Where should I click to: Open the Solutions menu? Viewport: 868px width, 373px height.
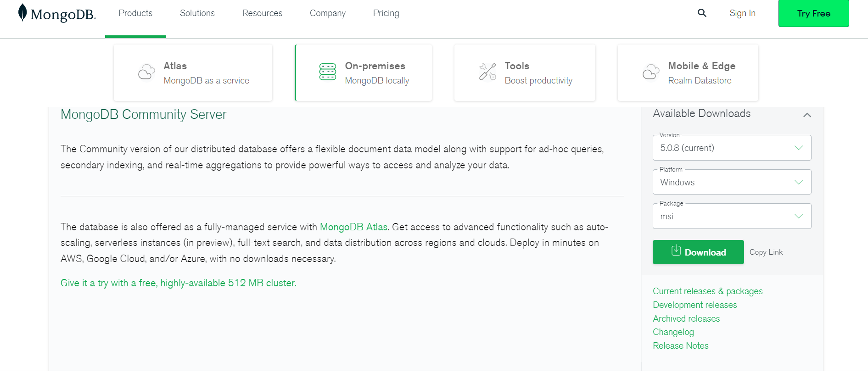[x=197, y=13]
